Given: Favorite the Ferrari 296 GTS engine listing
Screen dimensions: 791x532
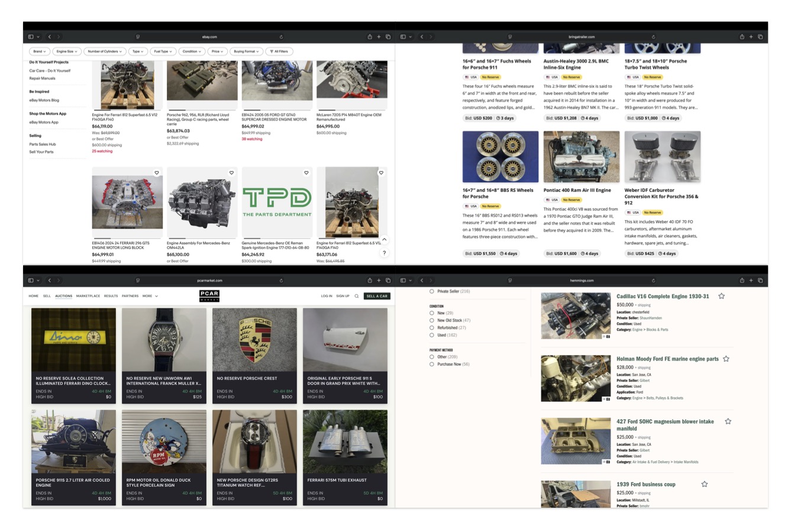Looking at the screenshot, I should 157,173.
